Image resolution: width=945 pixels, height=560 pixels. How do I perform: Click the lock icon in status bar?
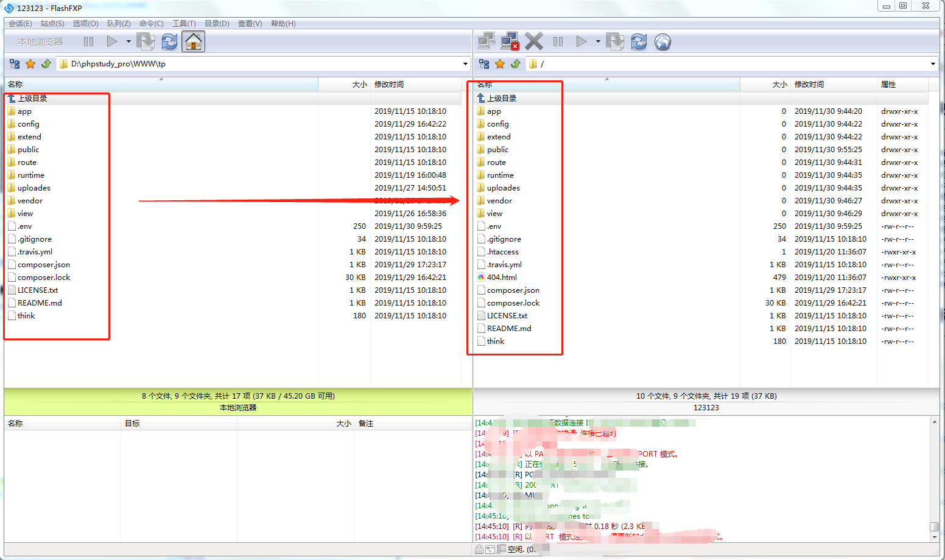pyautogui.click(x=479, y=549)
